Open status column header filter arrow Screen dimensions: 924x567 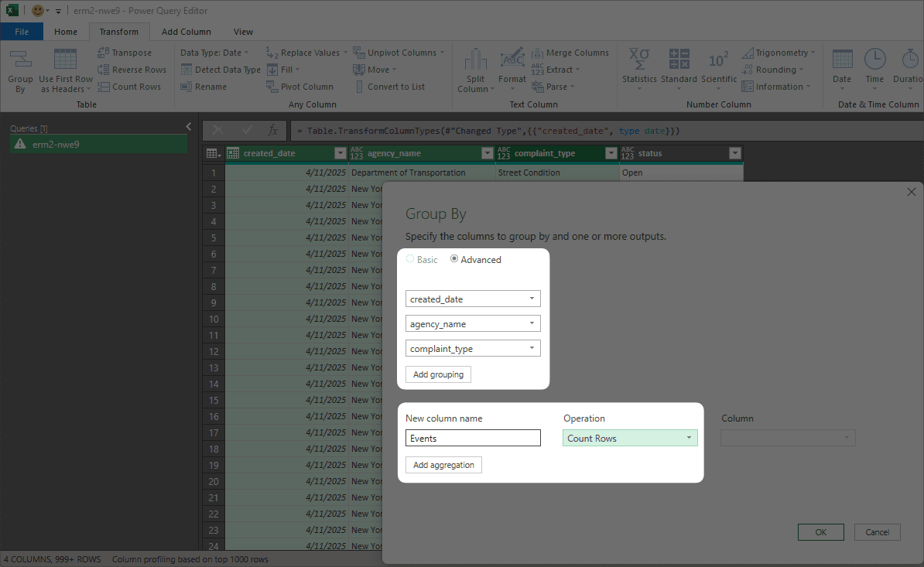(x=735, y=153)
